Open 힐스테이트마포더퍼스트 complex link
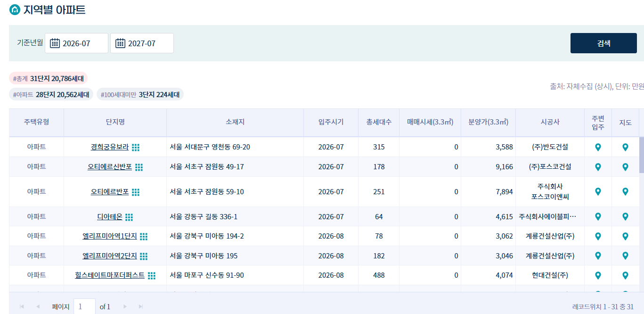644x314 pixels. click(110, 275)
